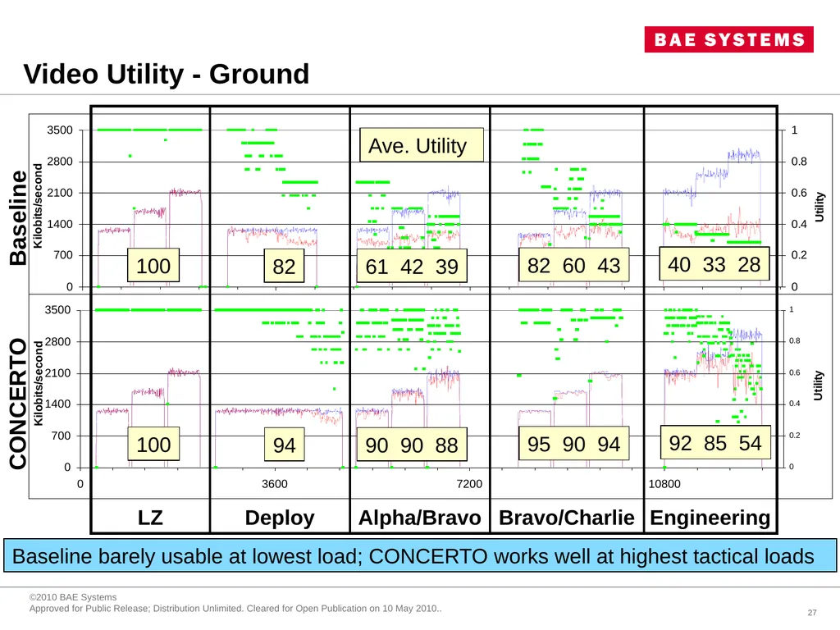Click the value 28 in Baseline Engineering
Image resolution: width=840 pixels, height=630 pixels.
coord(749,264)
